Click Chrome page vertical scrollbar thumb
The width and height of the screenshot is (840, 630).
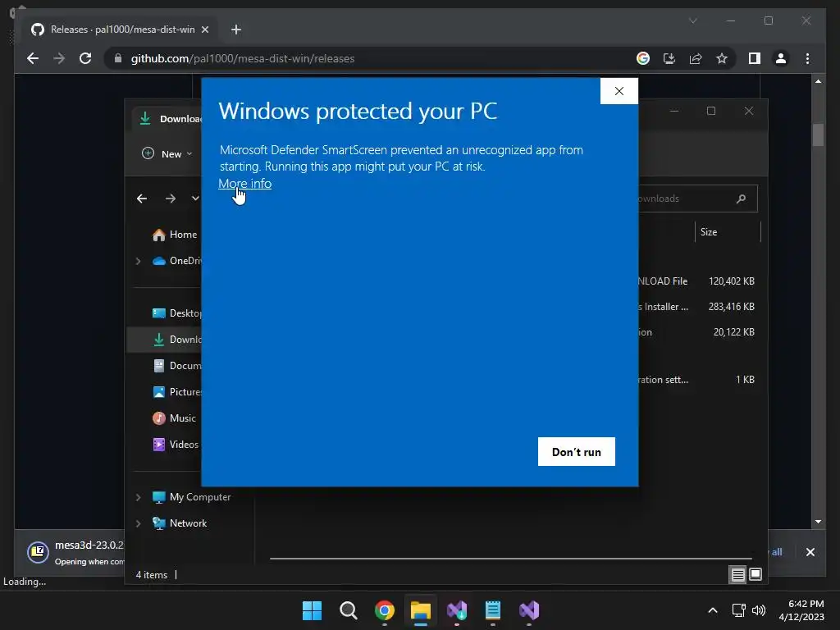[818, 135]
